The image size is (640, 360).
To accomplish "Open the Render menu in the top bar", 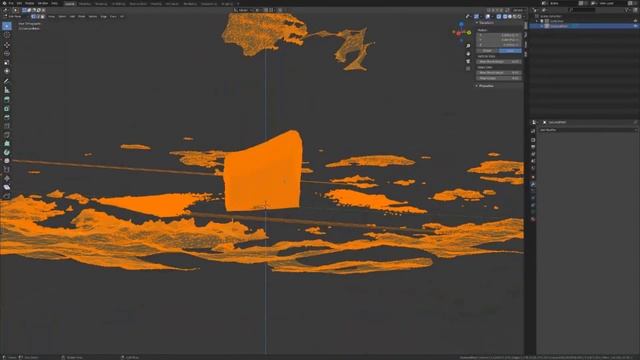I will [30, 3].
